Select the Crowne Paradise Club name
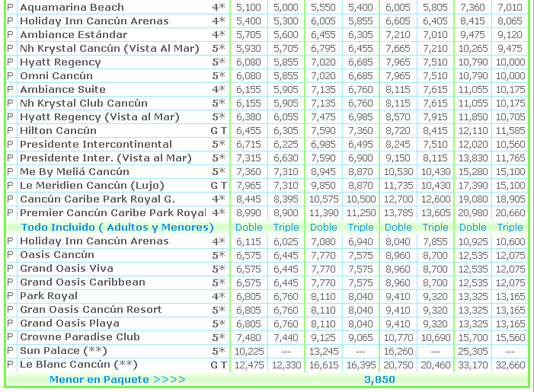 coord(80,337)
